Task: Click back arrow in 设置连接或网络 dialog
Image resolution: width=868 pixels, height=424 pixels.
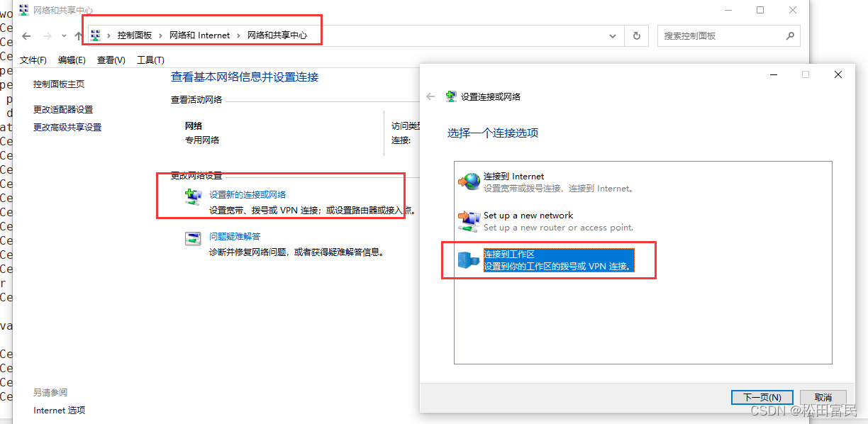Action: coord(430,96)
